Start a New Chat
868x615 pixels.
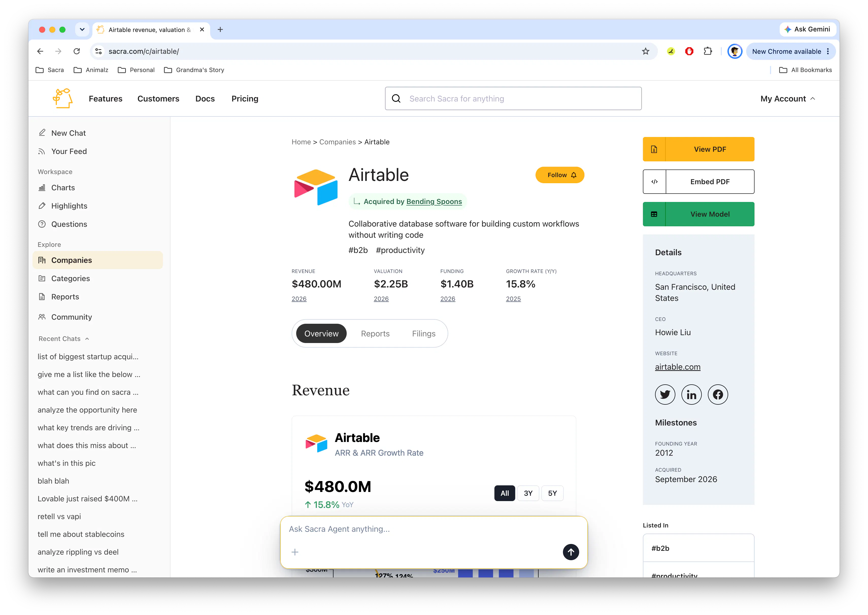pyautogui.click(x=98, y=133)
